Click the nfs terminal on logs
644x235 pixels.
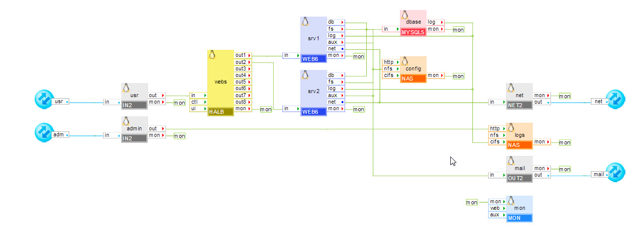(x=497, y=135)
